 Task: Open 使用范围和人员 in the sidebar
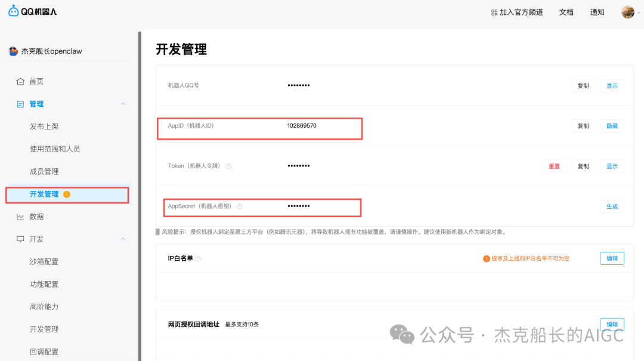click(x=55, y=149)
